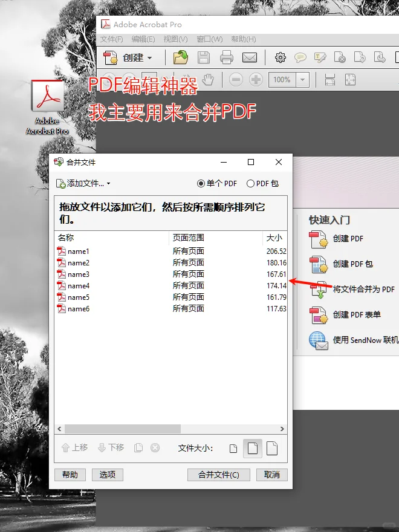399x532 pixels.
Task: Click the left arrow of horizontal scrollbar
Action: click(59, 429)
